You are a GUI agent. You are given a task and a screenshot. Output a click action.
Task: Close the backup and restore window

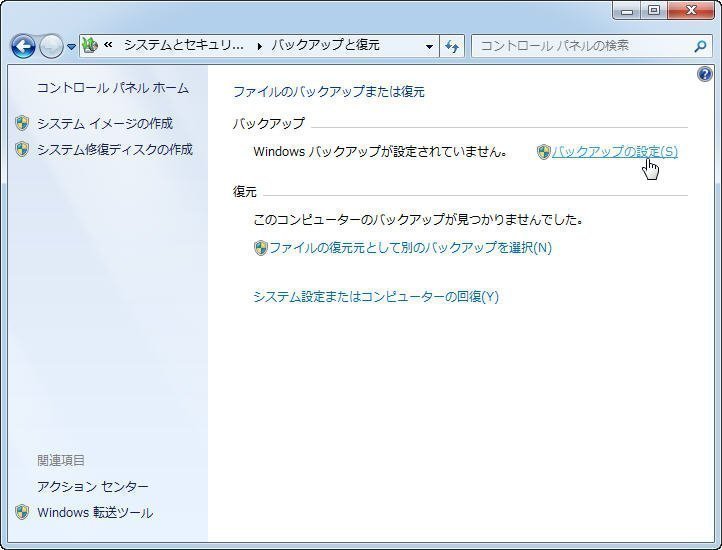click(x=691, y=11)
